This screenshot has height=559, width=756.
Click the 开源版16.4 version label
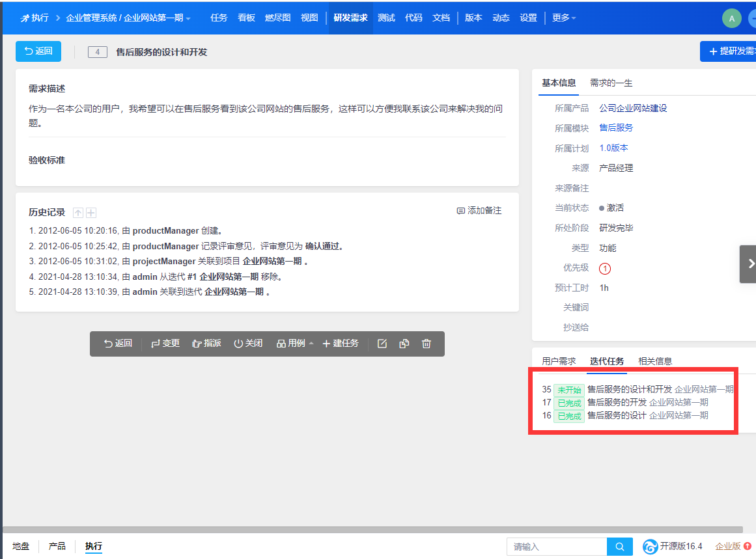[680, 546]
